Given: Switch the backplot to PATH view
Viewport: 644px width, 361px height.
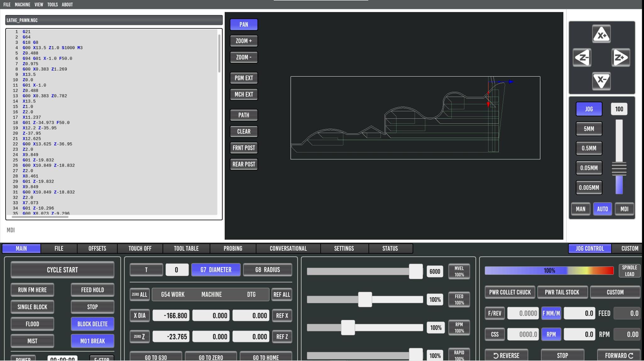Looking at the screenshot, I should tap(243, 115).
